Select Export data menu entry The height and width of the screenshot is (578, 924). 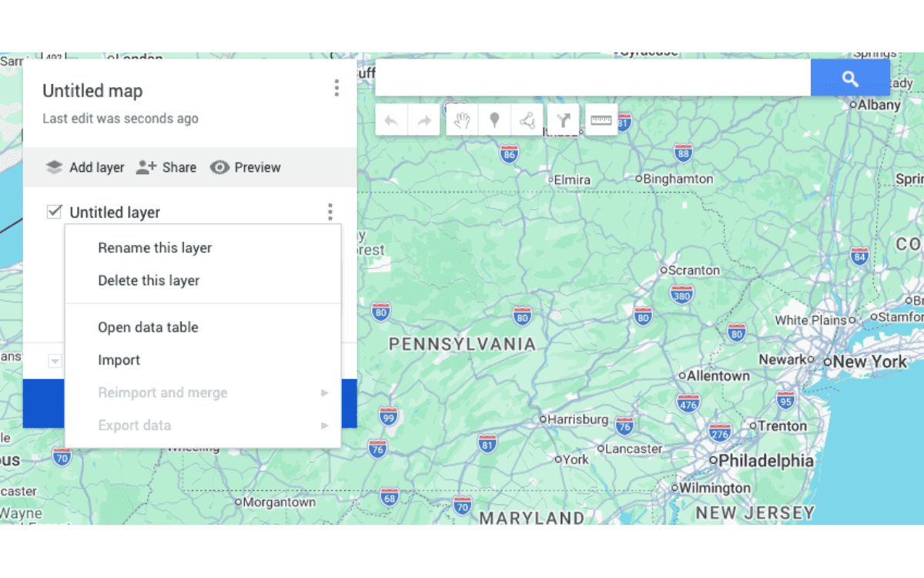[x=203, y=425]
